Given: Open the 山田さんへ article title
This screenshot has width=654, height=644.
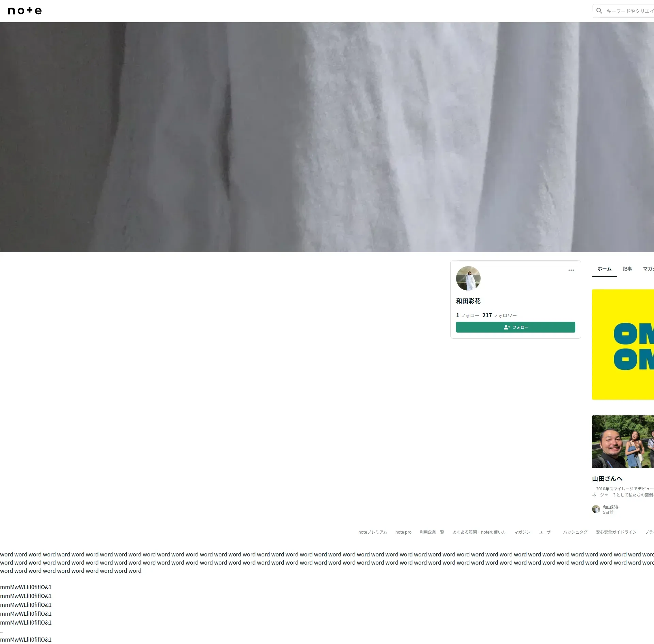Looking at the screenshot, I should click(x=607, y=478).
